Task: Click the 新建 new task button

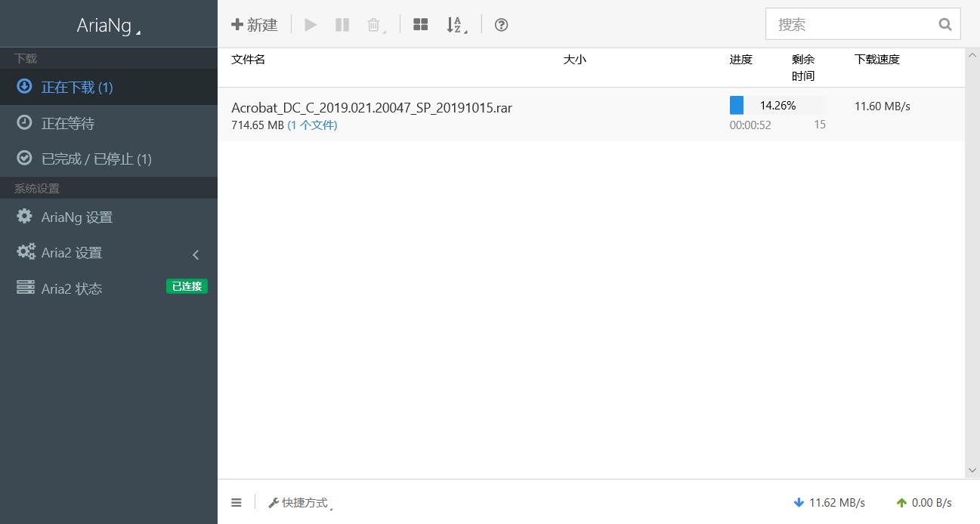Action: [x=255, y=25]
